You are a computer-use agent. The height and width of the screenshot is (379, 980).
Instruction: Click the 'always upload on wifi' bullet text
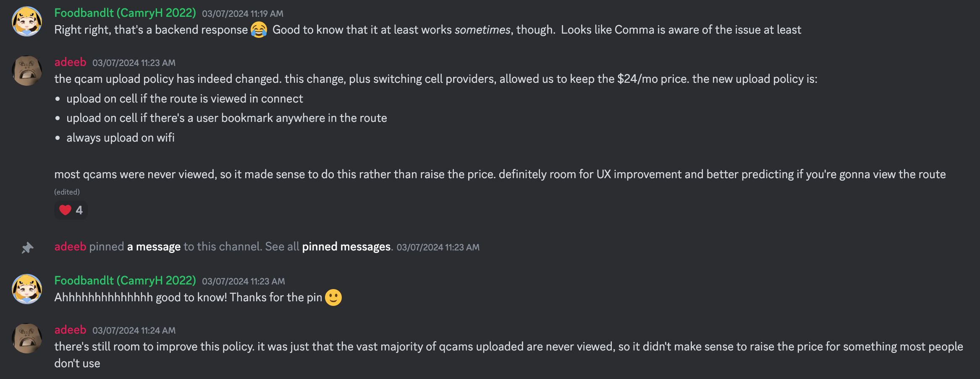pos(121,138)
